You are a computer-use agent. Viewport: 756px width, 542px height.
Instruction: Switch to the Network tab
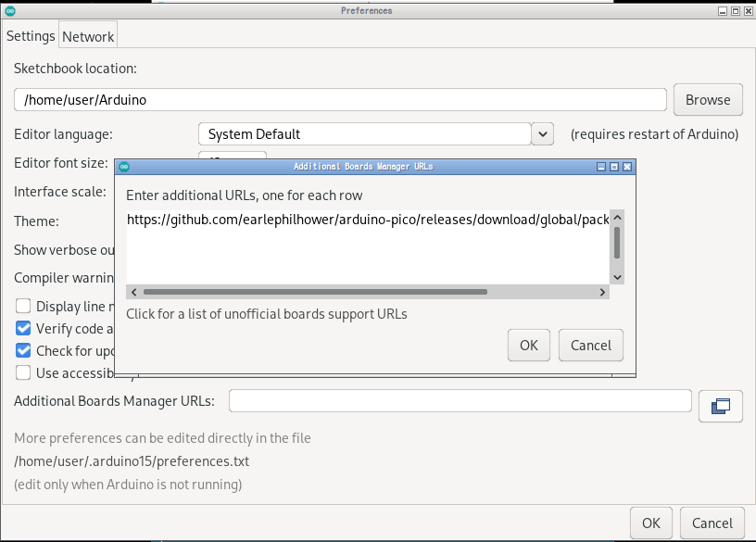tap(88, 37)
